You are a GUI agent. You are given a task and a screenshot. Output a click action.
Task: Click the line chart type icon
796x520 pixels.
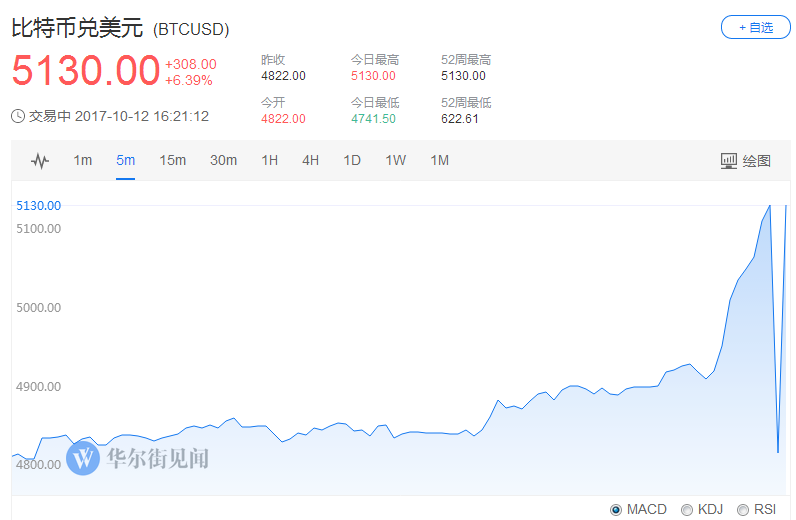[40, 161]
